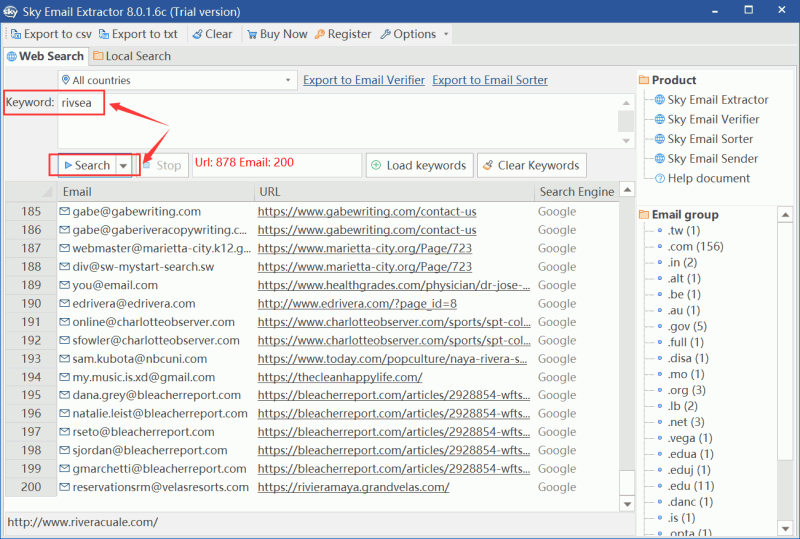Sort by the Search Engine column header
This screenshot has width=800, height=539.
[x=576, y=191]
